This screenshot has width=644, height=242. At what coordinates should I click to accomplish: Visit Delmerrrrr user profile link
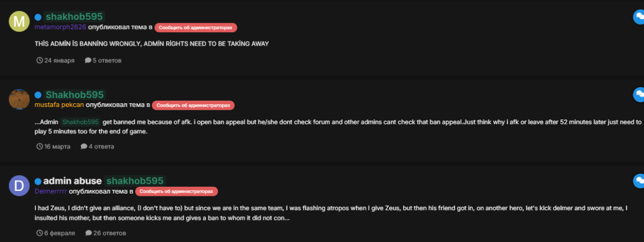[51, 191]
